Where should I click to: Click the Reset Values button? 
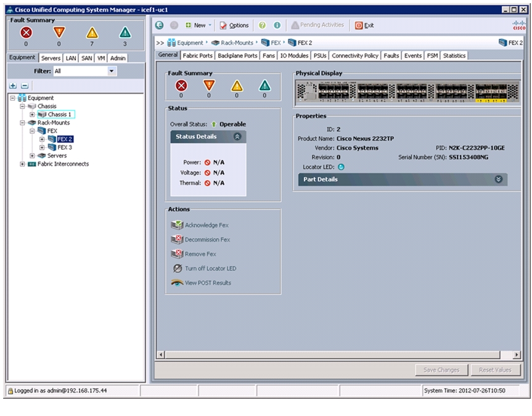[496, 370]
